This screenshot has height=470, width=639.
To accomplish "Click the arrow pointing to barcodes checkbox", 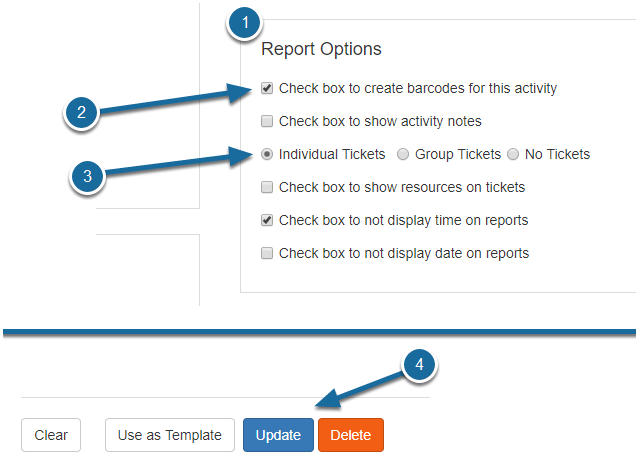I will pyautogui.click(x=176, y=99).
